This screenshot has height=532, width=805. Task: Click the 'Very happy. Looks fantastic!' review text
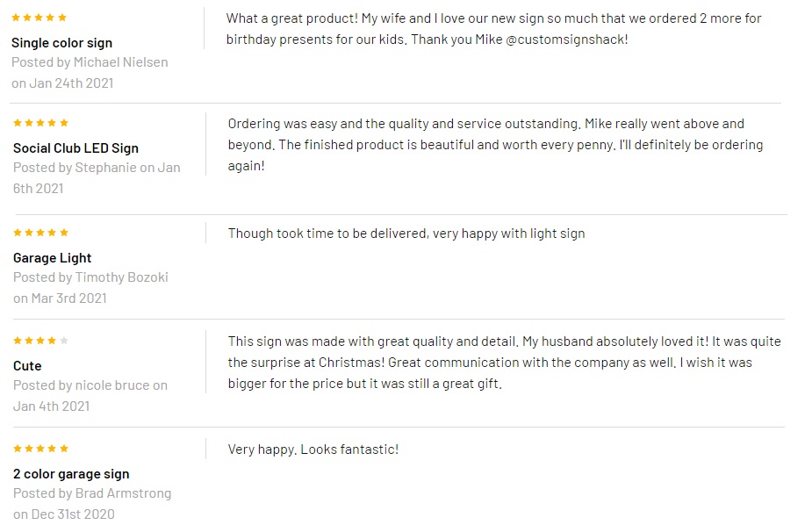coord(313,449)
